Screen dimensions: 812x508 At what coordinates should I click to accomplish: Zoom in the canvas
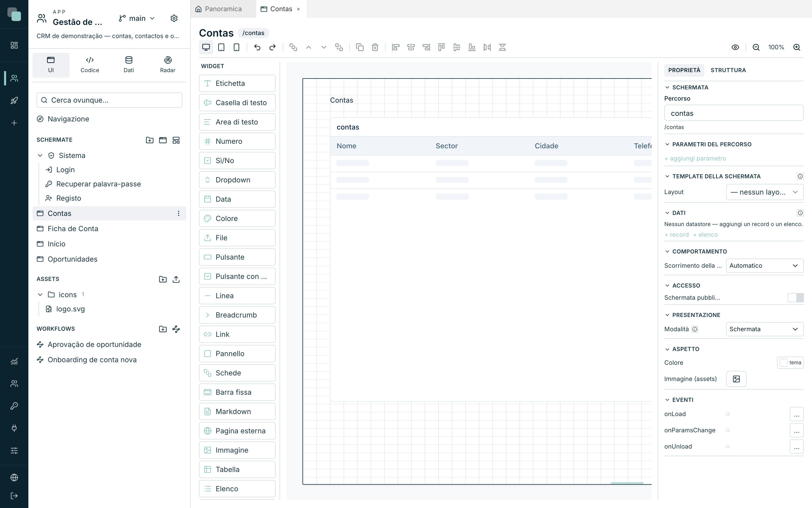click(x=797, y=47)
